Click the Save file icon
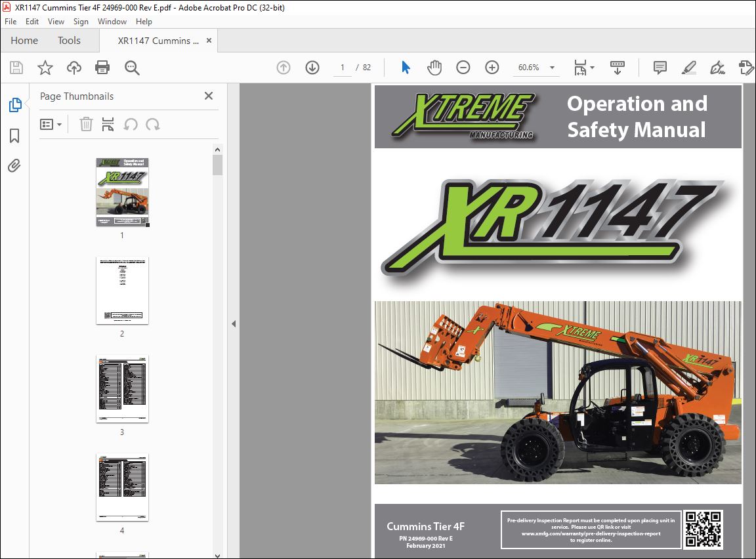 (16, 68)
